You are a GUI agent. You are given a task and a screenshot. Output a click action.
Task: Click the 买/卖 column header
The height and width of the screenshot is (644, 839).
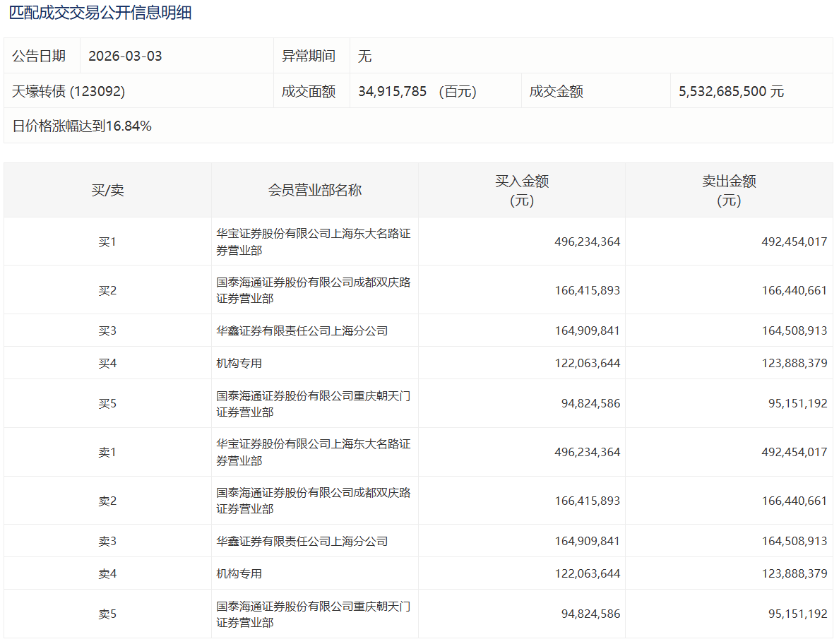[x=107, y=190]
